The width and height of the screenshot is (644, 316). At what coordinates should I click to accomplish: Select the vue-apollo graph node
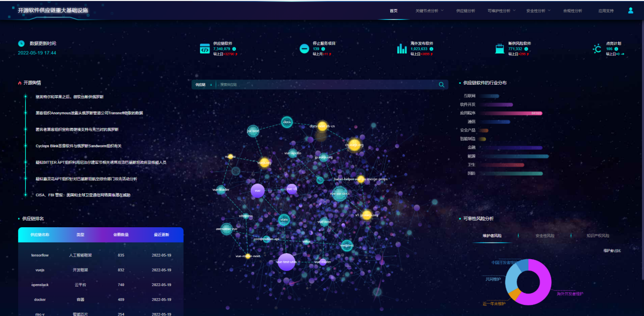[293, 153]
